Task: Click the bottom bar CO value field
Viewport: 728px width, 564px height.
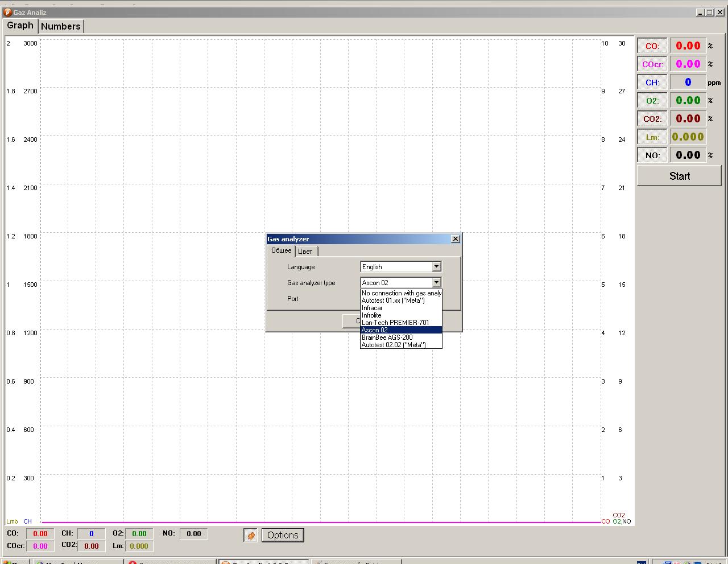Action: (x=40, y=534)
